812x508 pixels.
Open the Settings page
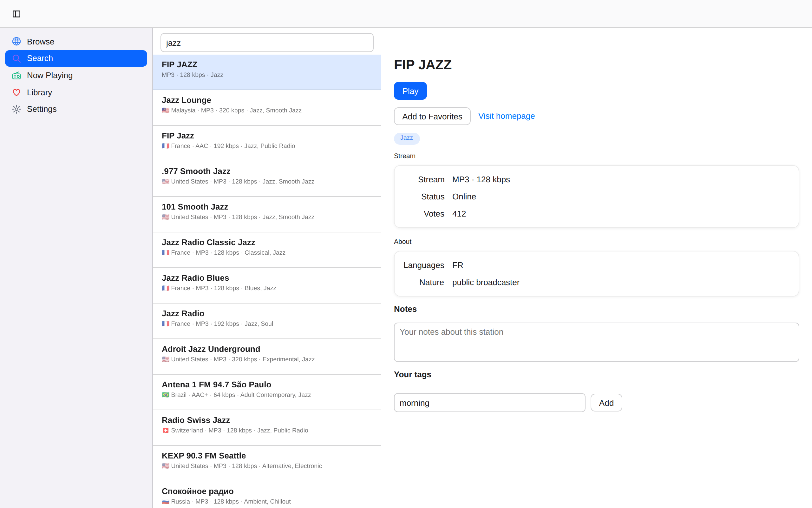tap(76, 109)
